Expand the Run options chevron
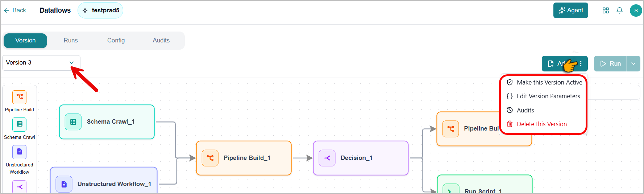Image resolution: width=644 pixels, height=194 pixels. [633, 64]
